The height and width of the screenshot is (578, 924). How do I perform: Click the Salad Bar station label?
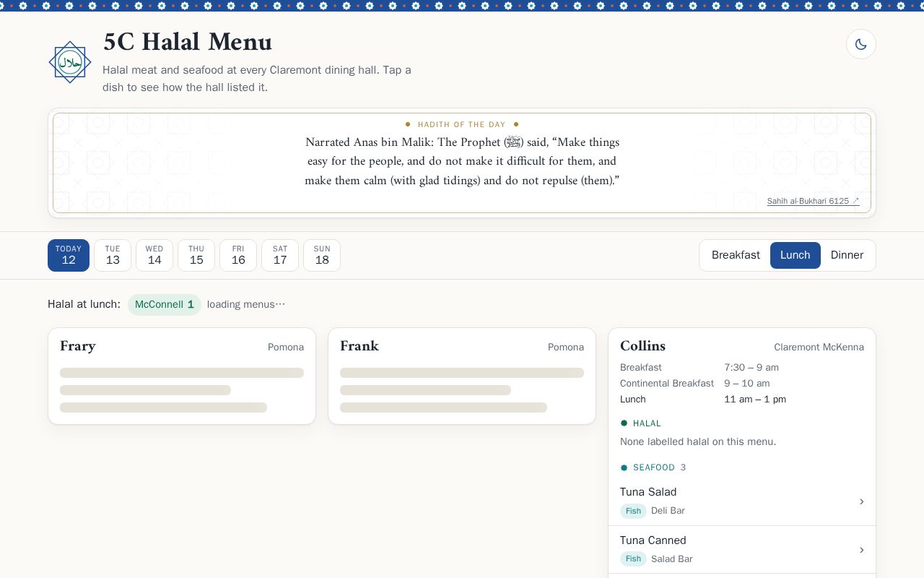click(x=671, y=559)
